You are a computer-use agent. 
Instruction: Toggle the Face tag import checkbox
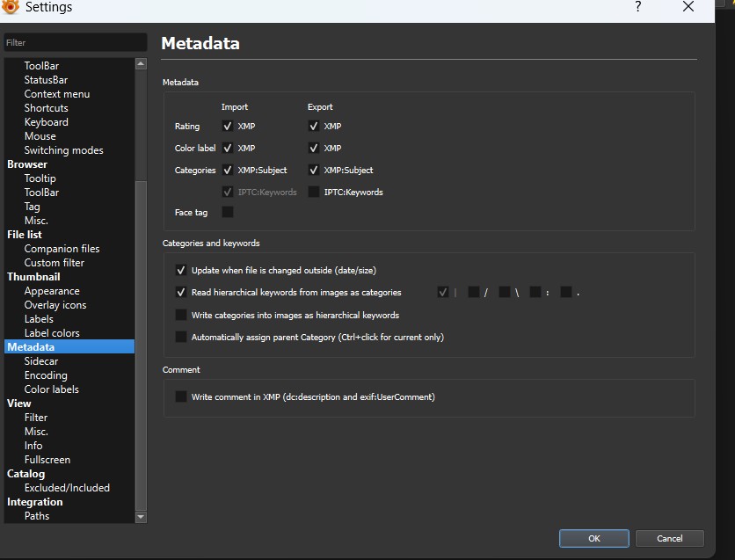point(227,212)
